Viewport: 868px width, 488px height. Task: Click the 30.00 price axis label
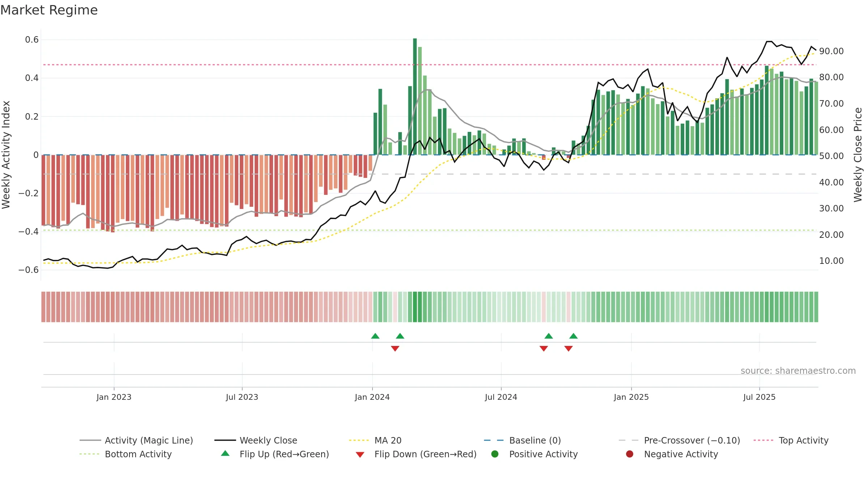pyautogui.click(x=831, y=209)
